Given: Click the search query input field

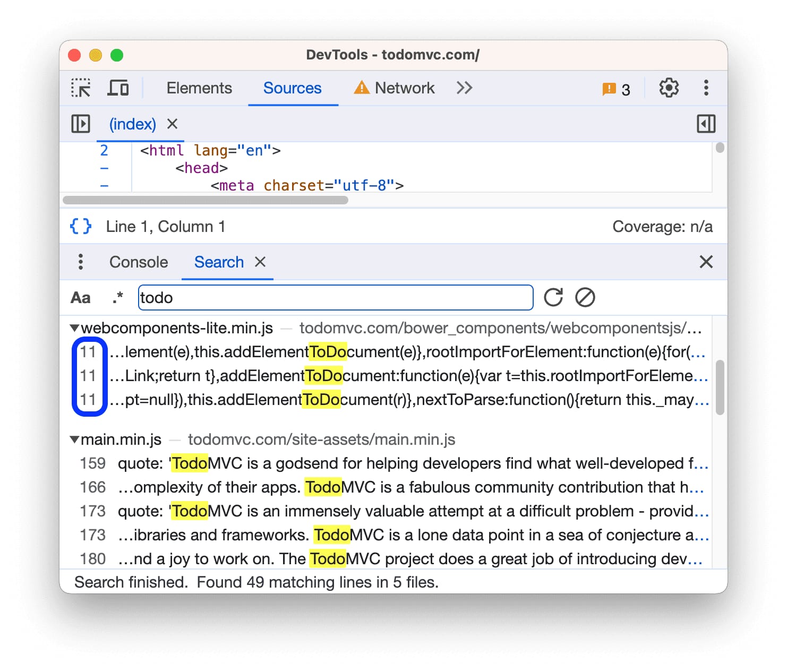Looking at the screenshot, I should tap(336, 298).
